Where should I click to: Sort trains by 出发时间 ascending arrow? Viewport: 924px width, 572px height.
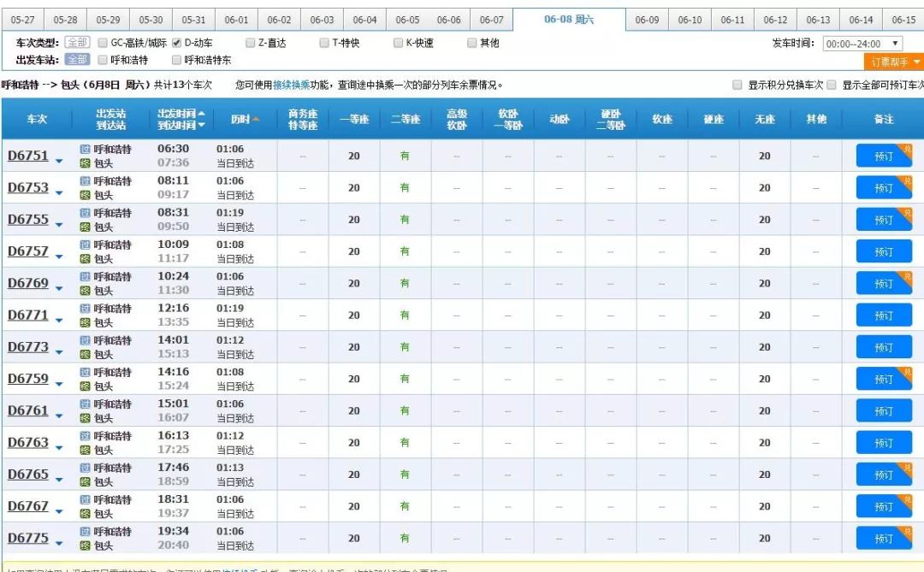pyautogui.click(x=201, y=114)
